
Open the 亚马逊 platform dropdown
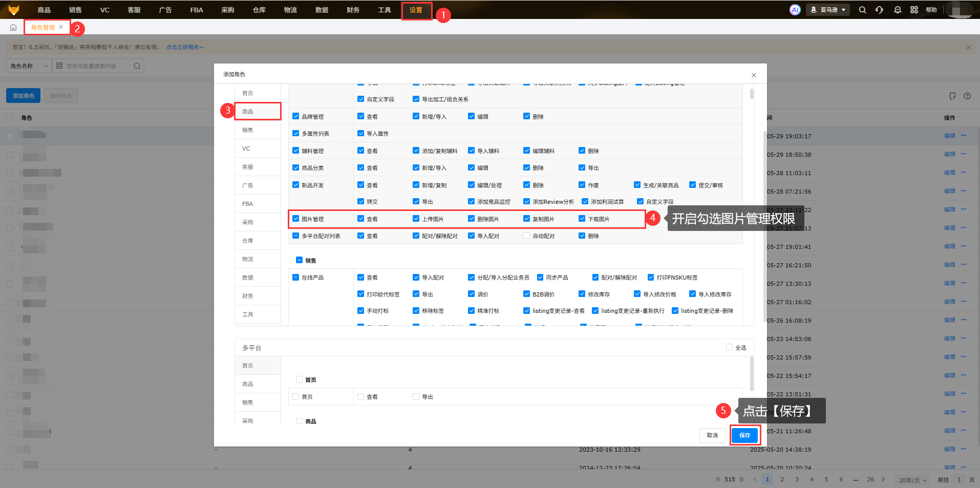tap(828, 10)
